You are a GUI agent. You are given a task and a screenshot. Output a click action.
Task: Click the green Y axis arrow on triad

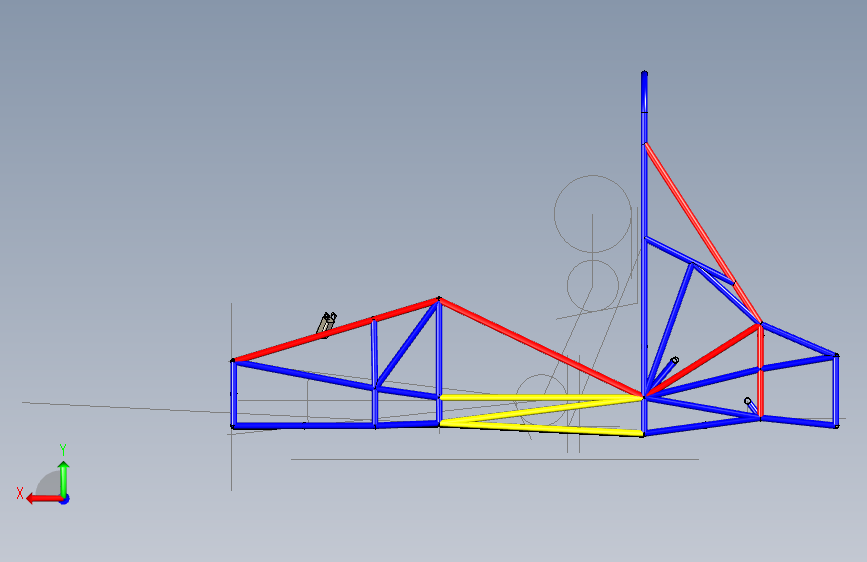tap(64, 477)
